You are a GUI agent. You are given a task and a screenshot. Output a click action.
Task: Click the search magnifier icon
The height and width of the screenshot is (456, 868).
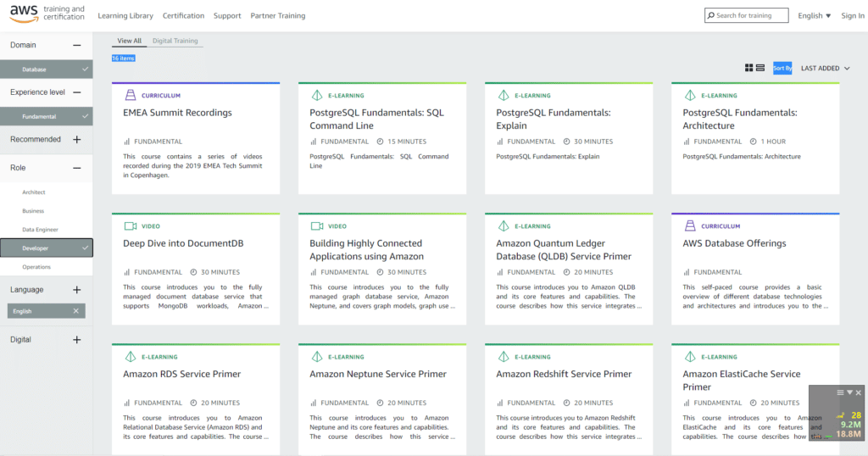[710, 15]
